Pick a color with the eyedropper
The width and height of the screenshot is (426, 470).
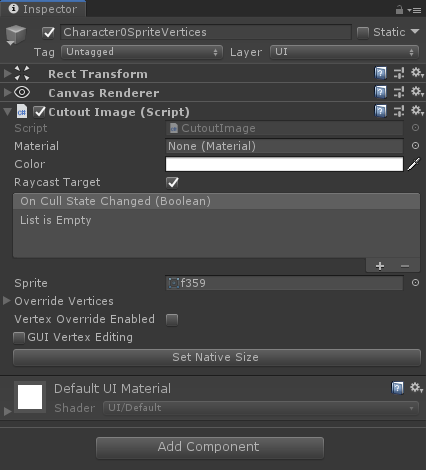pyautogui.click(x=413, y=164)
